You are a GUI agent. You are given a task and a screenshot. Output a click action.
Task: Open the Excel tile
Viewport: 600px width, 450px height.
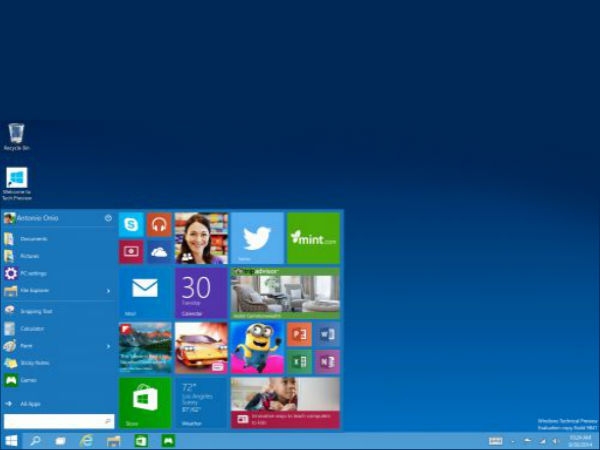(x=299, y=362)
